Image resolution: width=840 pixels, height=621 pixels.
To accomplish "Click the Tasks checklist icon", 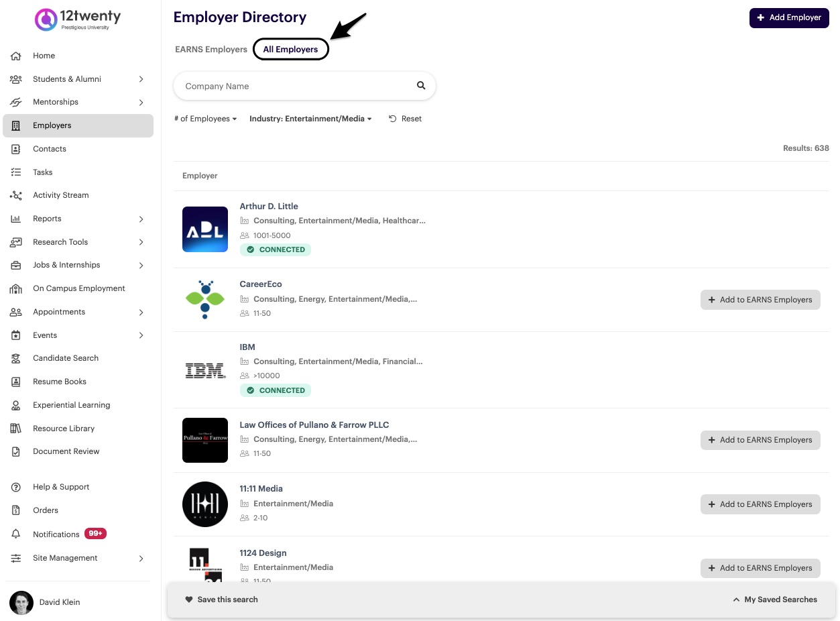I will (16, 172).
